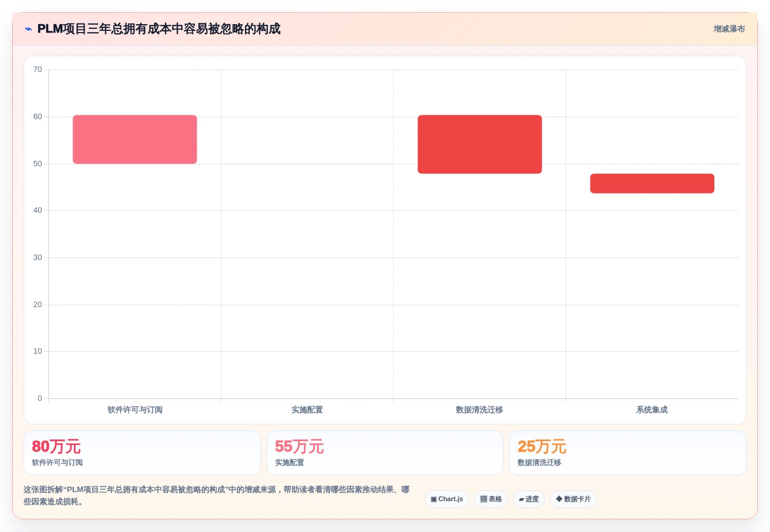Click the 进度 tag chip
This screenshot has height=532, width=770.
(529, 499)
